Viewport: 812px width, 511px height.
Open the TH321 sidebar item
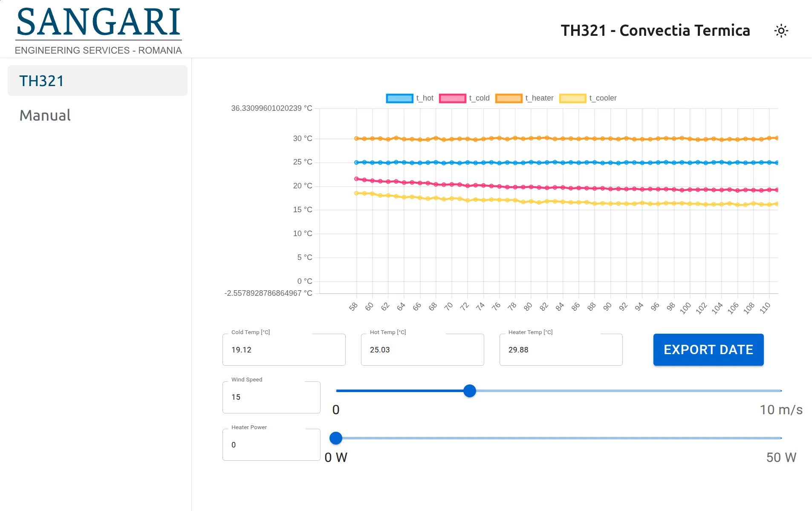pos(98,81)
